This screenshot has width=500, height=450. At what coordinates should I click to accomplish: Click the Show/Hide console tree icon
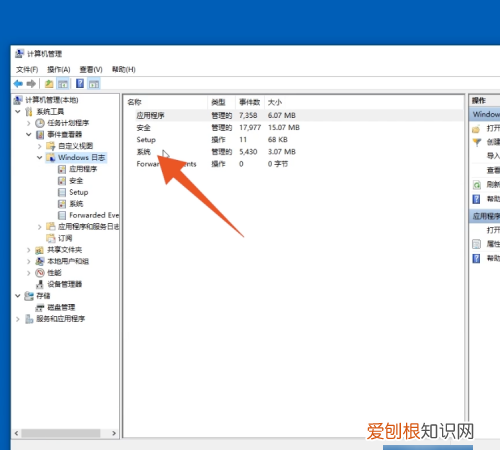click(63, 84)
